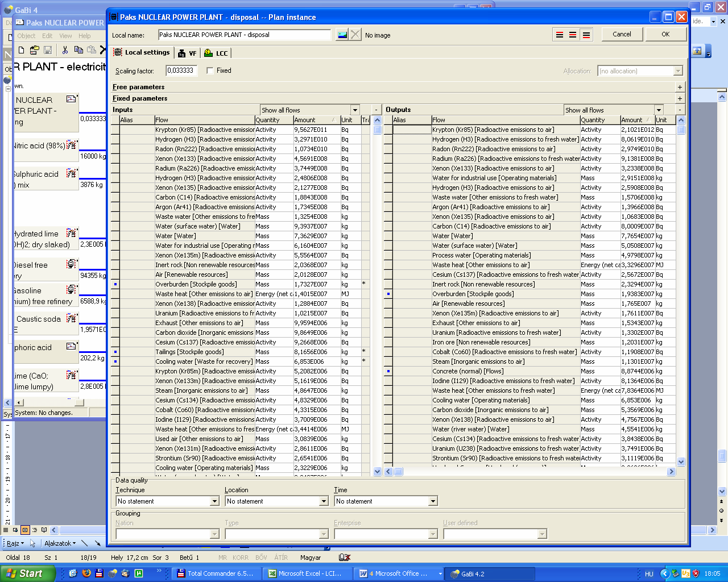Screen dimensions: 728x582
Task: Click the OK button
Action: 665,34
